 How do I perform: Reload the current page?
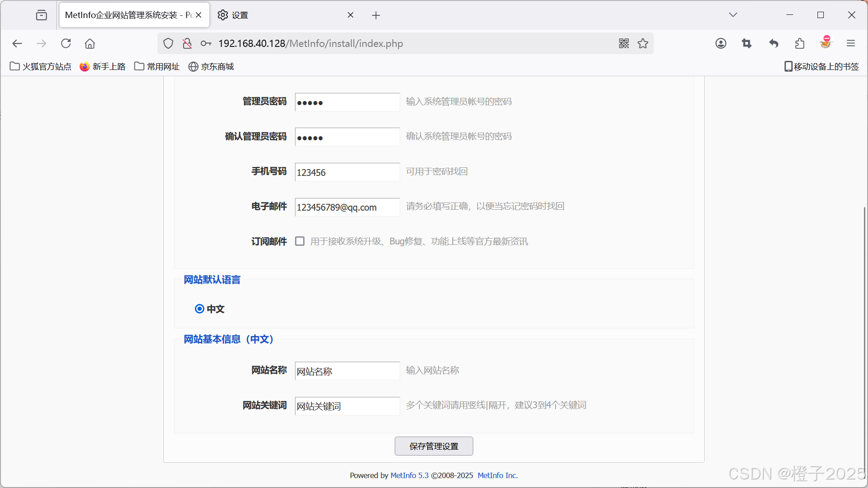click(66, 43)
